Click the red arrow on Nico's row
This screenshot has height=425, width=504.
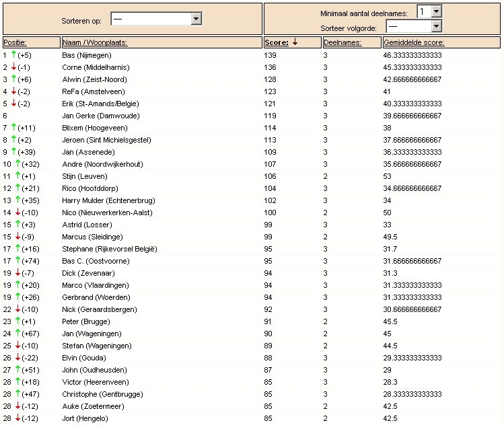(18, 212)
